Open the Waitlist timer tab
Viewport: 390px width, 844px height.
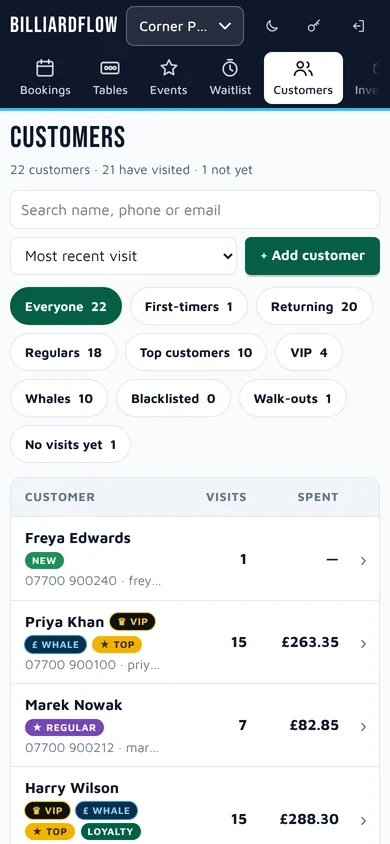pyautogui.click(x=230, y=78)
